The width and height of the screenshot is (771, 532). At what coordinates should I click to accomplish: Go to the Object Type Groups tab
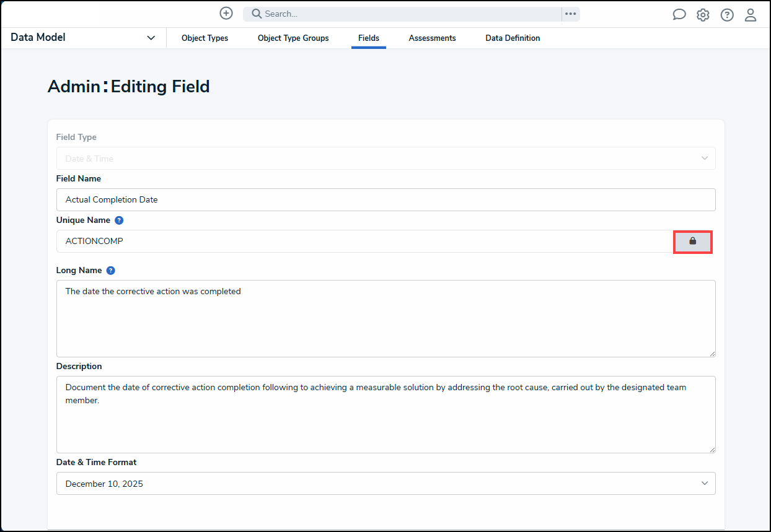pyautogui.click(x=293, y=38)
